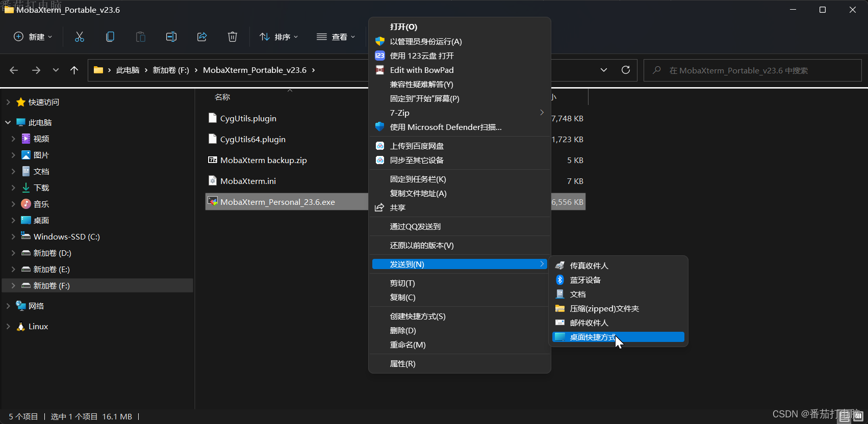Click the Copy icon in toolbar
The width and height of the screenshot is (868, 424).
(x=110, y=37)
